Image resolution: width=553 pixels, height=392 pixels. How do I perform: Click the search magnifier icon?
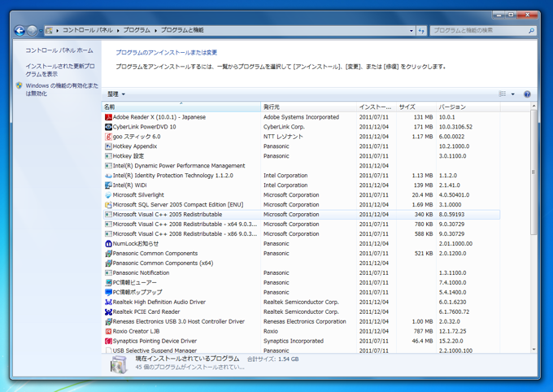(x=531, y=31)
